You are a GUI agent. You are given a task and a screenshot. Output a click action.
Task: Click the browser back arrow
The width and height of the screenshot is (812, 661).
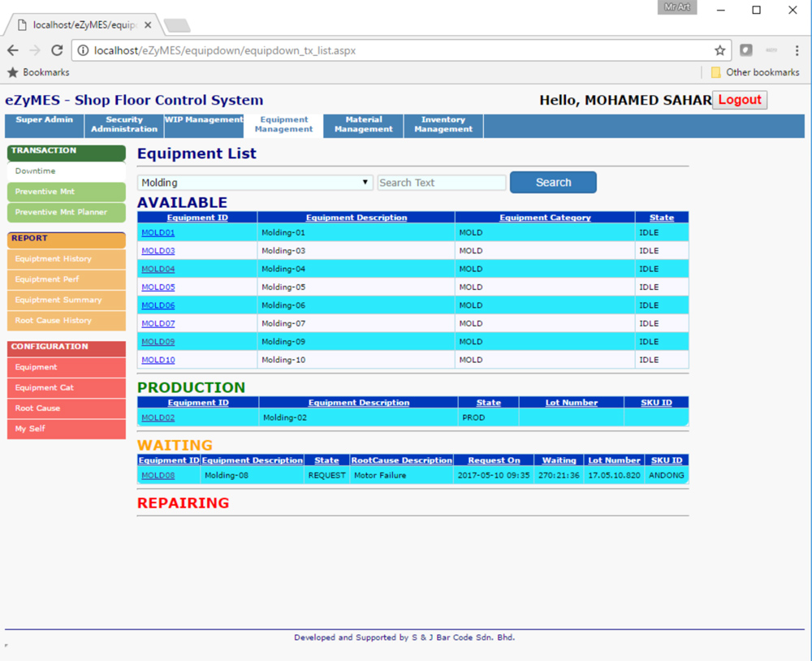coord(13,50)
